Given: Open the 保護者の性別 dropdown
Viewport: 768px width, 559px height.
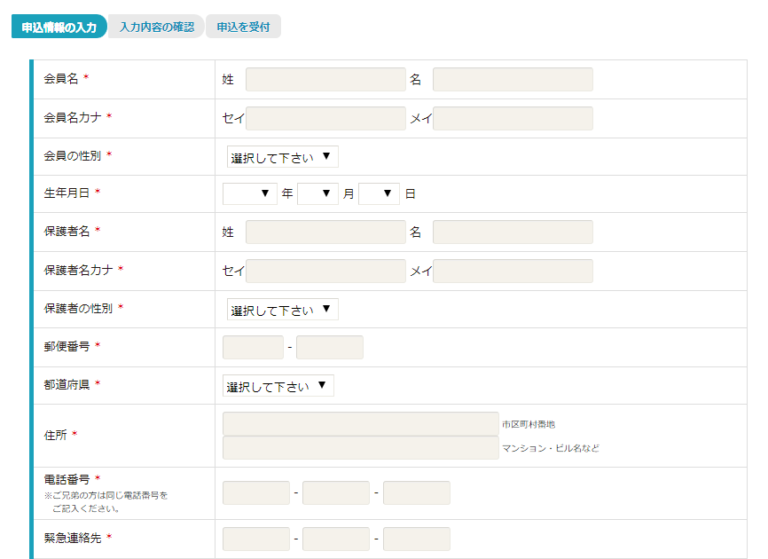Looking at the screenshot, I should [x=283, y=310].
